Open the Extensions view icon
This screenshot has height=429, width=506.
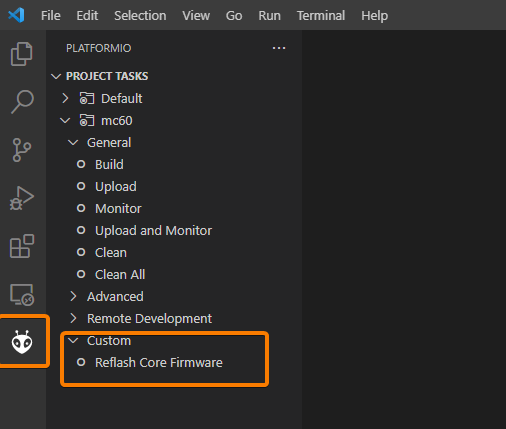tap(22, 246)
